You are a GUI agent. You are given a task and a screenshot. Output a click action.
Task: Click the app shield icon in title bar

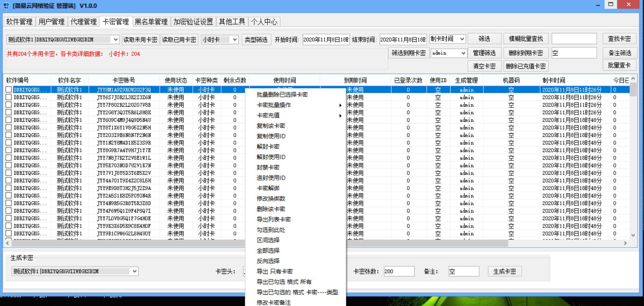(x=6, y=6)
